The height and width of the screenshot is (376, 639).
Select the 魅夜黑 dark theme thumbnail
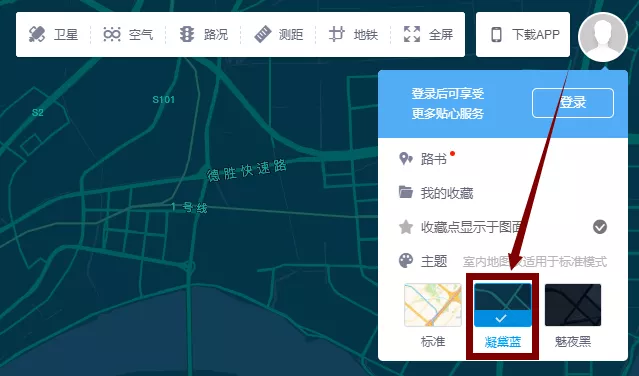(x=573, y=305)
